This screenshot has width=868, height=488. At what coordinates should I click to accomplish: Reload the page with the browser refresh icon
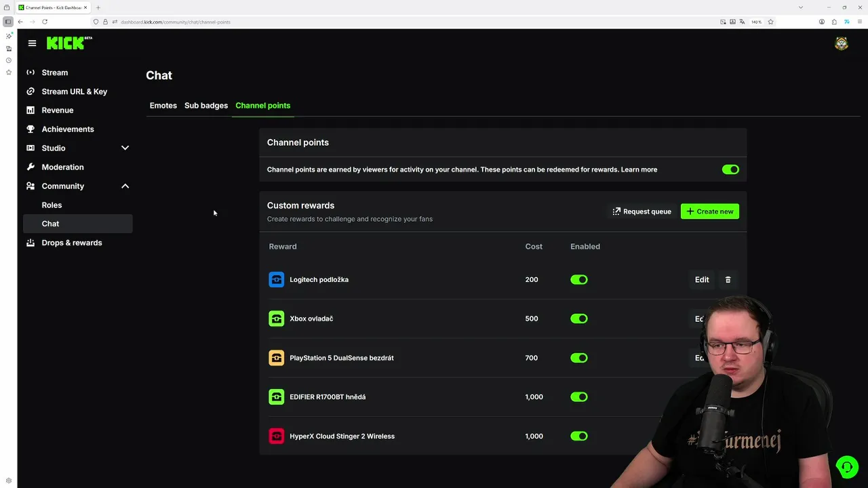click(x=45, y=22)
